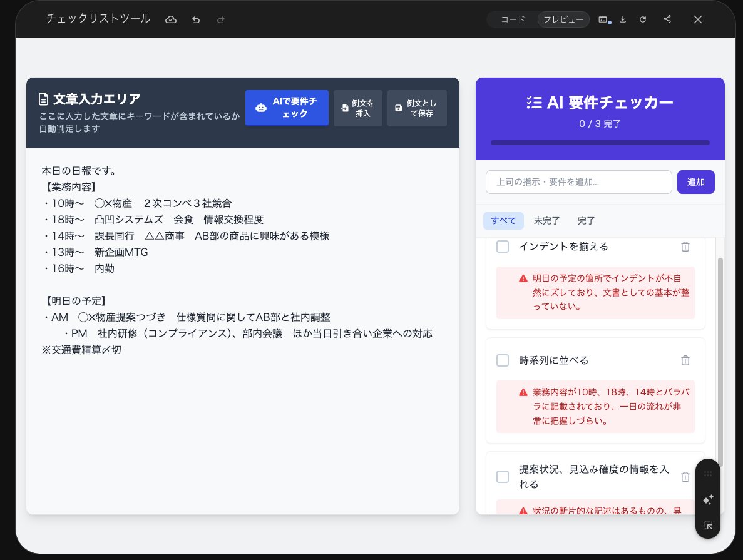Click the 例文を挿入 button
The height and width of the screenshot is (560, 743).
[x=358, y=108]
